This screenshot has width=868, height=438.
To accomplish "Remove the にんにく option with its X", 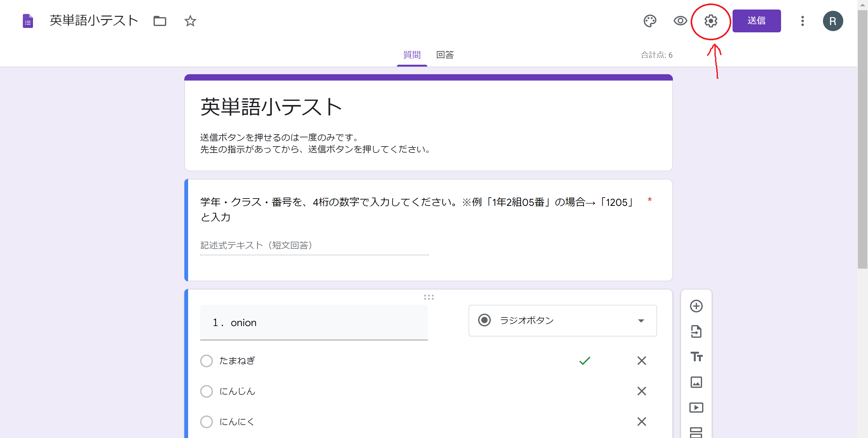I will [641, 421].
